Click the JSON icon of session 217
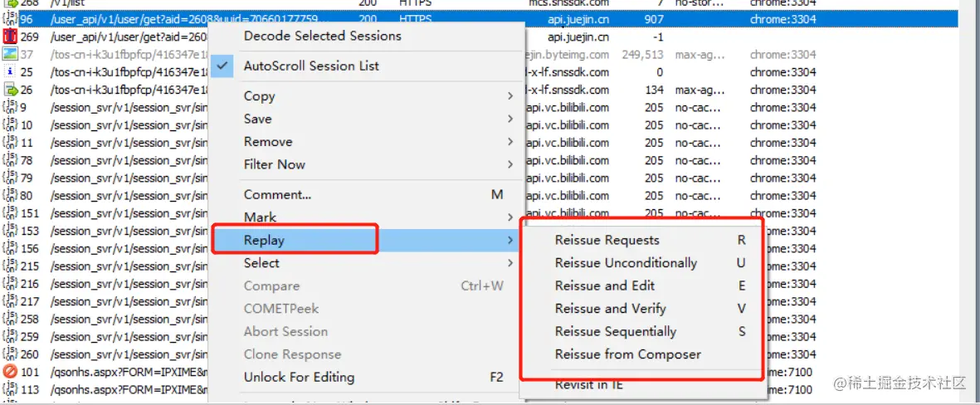The width and height of the screenshot is (980, 405). 9,301
